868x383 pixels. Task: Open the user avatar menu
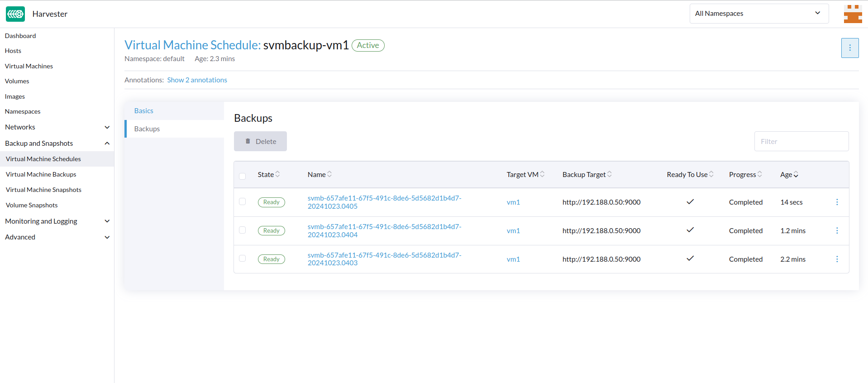[853, 14]
